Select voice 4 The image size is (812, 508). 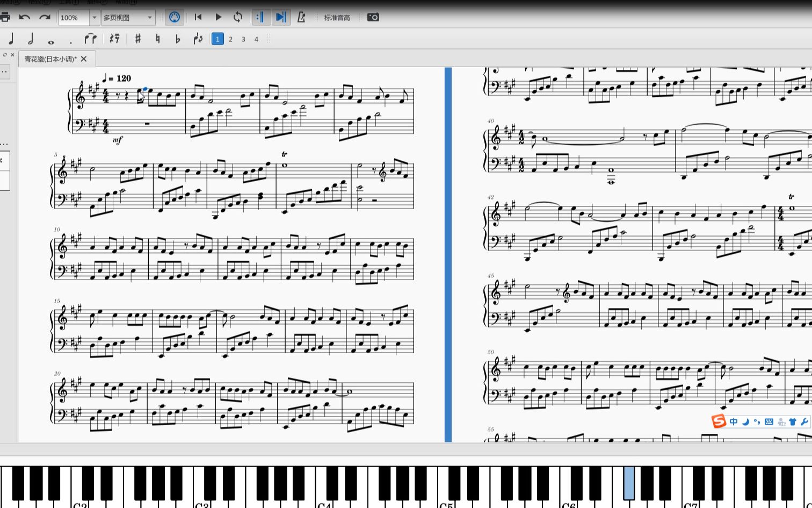tap(256, 39)
